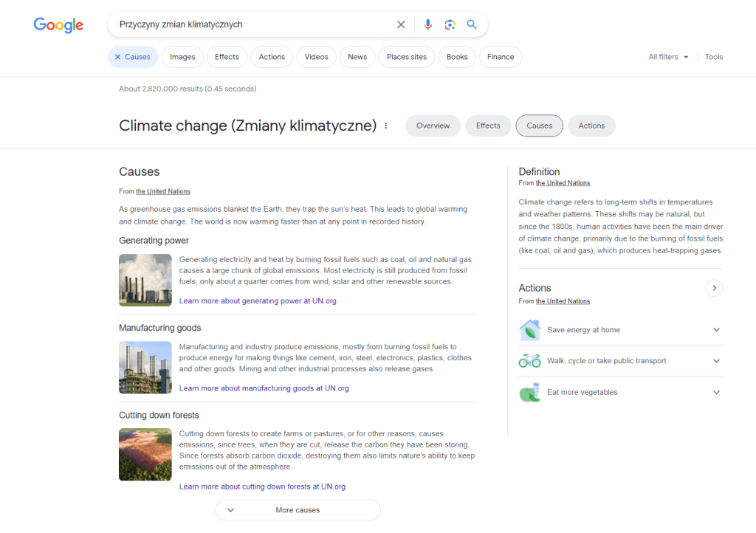
Task: Click the Cutting down forests thumbnail
Action: click(x=145, y=455)
